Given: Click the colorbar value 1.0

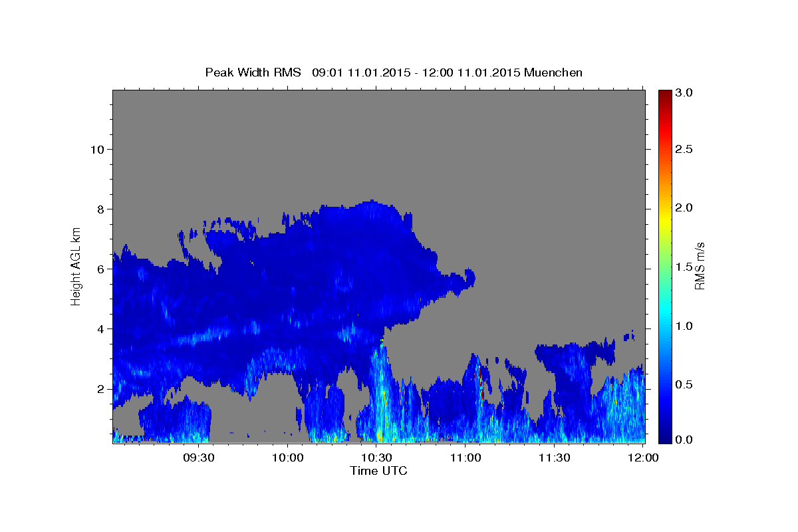Looking at the screenshot, I should 685,326.
